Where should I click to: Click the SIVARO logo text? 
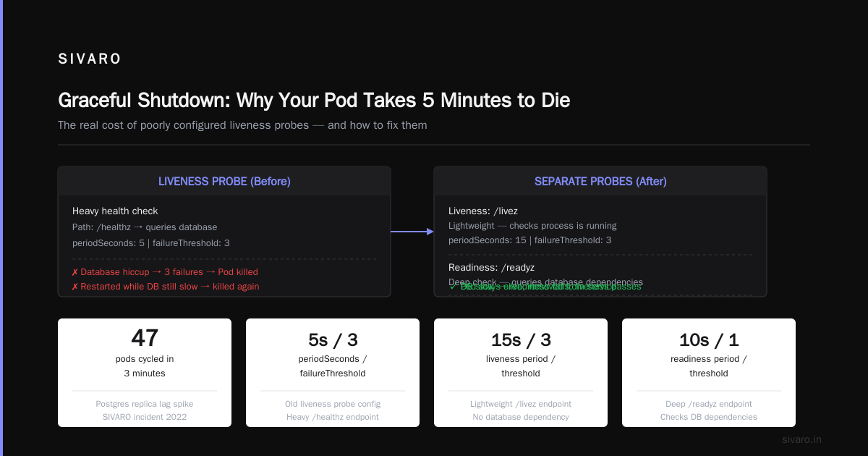click(90, 59)
